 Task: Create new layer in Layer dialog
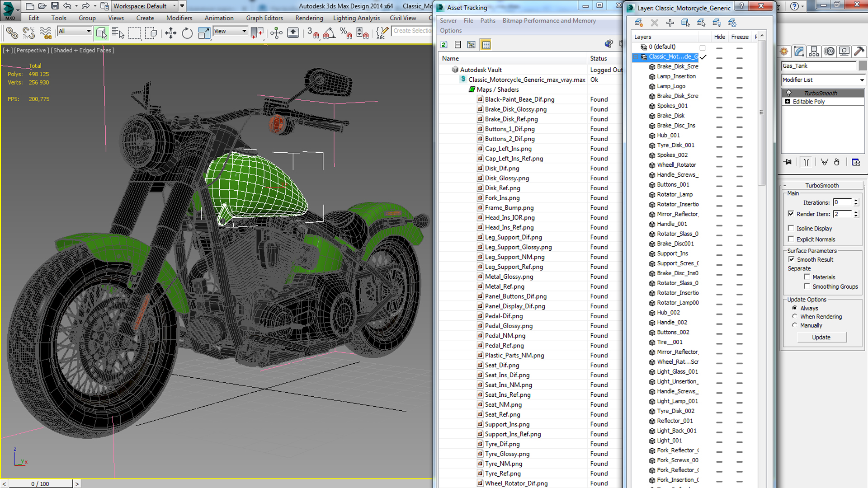pyautogui.click(x=639, y=23)
